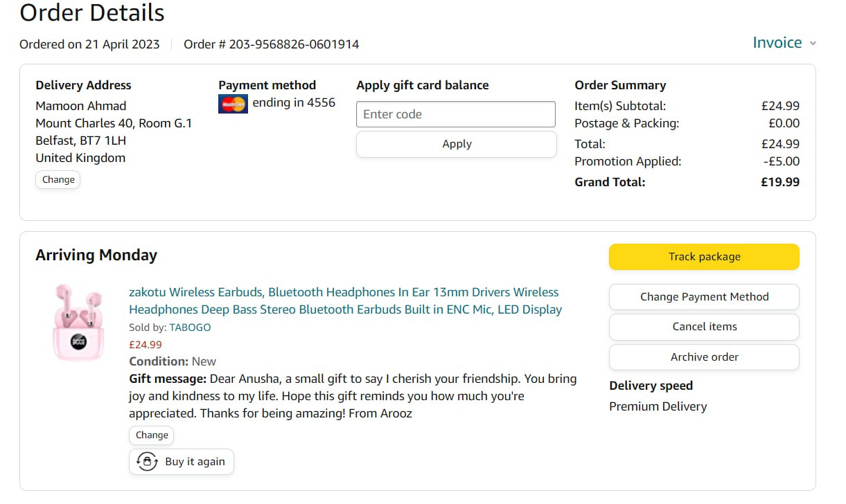Focus the gift card Enter code field

coord(456,114)
